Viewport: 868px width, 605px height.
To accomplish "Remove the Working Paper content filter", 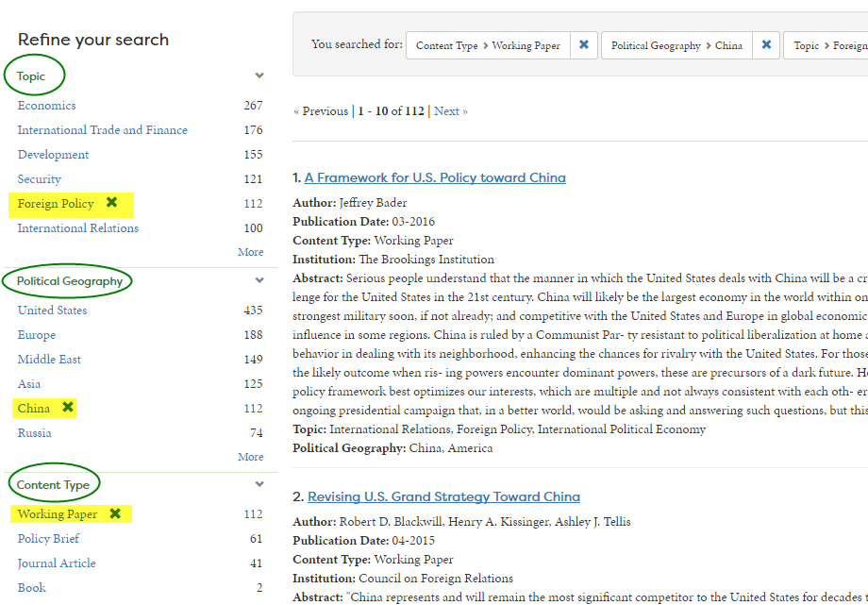I will pyautogui.click(x=115, y=513).
